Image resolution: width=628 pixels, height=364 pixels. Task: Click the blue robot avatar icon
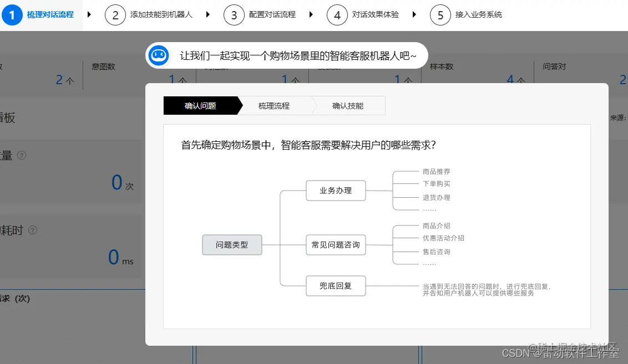(x=159, y=55)
